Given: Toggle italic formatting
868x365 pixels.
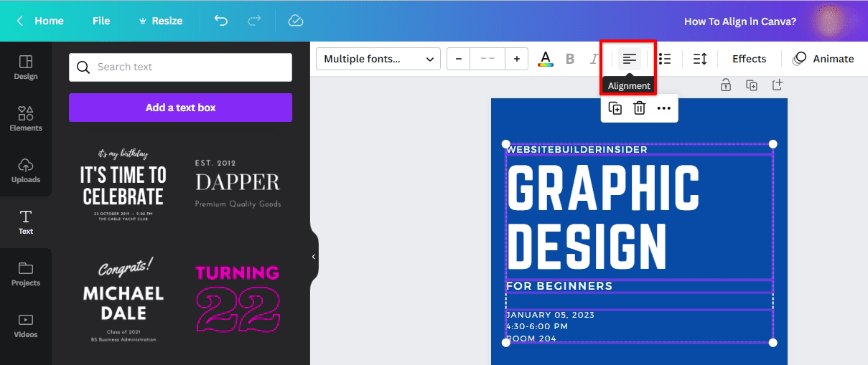Looking at the screenshot, I should 594,59.
